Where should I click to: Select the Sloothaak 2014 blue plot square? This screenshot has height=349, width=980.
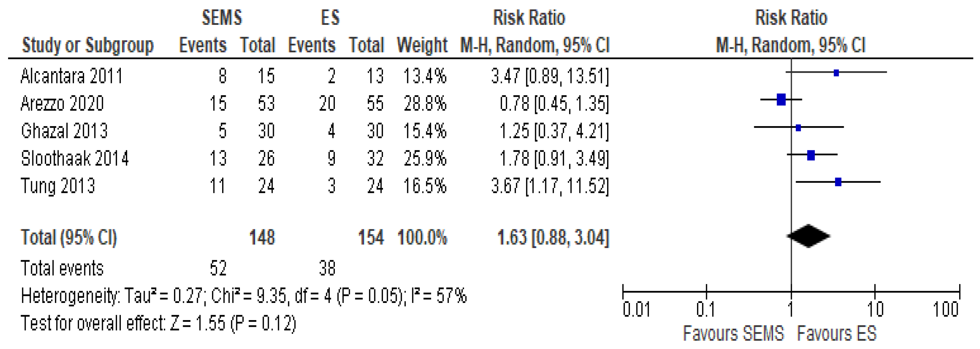coord(811,155)
